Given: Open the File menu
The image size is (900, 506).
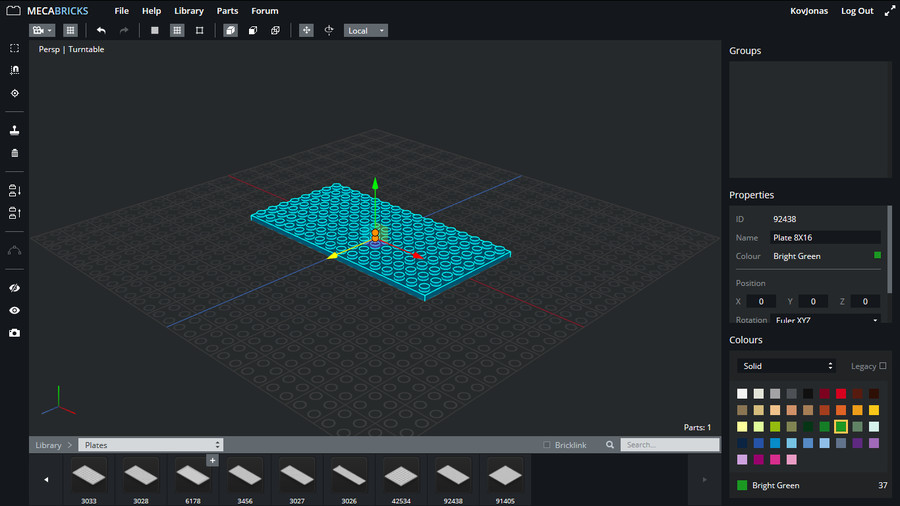Looking at the screenshot, I should pos(121,11).
